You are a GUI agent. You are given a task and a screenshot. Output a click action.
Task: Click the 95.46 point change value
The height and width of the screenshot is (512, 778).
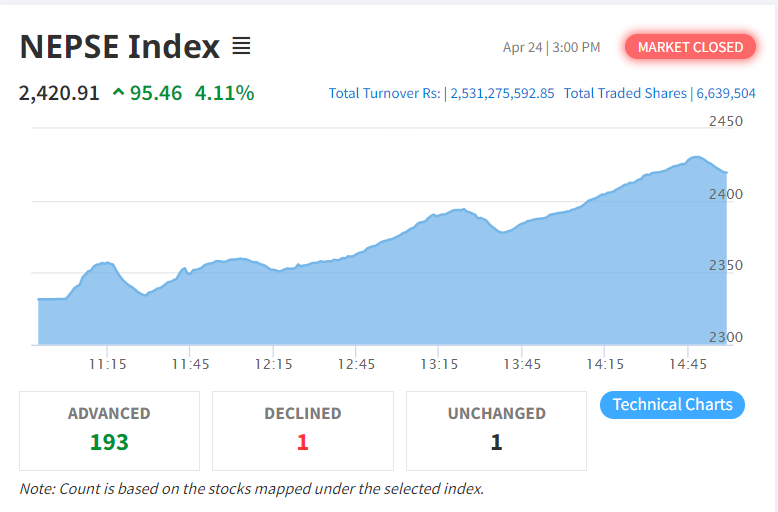[156, 93]
